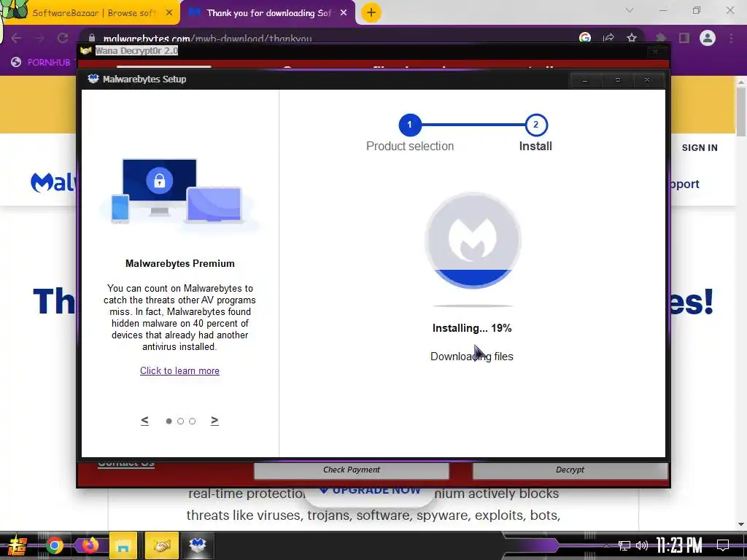The image size is (747, 560).
Task: Open network status tray icon
Action: pos(624,545)
